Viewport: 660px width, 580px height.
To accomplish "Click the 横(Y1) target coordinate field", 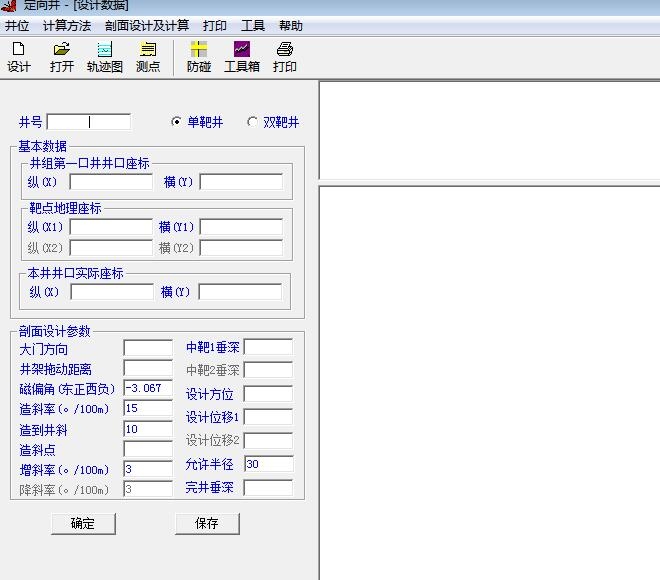I will (241, 227).
